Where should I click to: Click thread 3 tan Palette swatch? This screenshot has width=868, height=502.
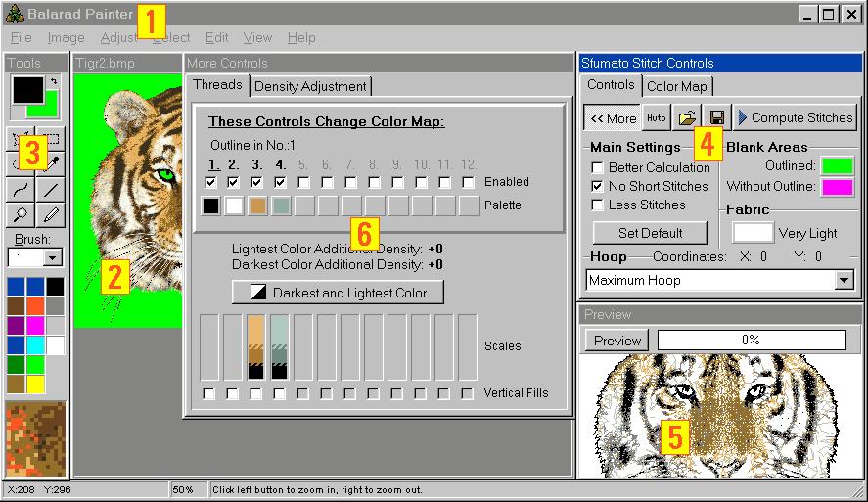257,205
